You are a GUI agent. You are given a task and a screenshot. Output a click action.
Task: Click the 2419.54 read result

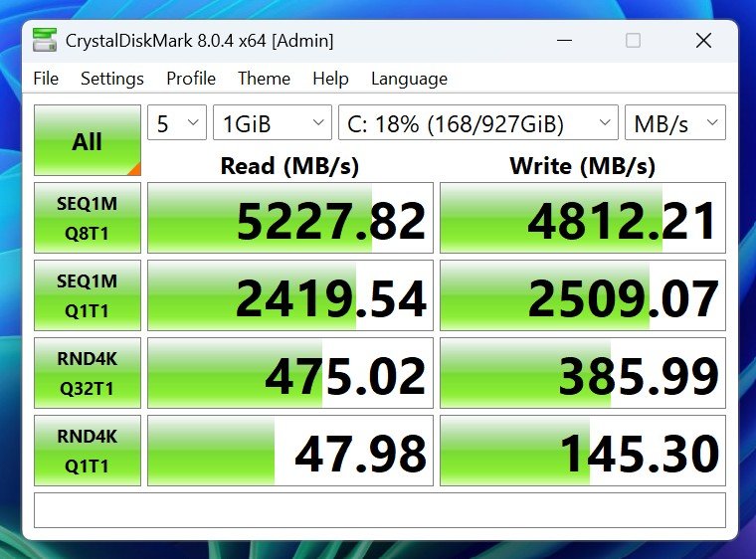tap(290, 295)
